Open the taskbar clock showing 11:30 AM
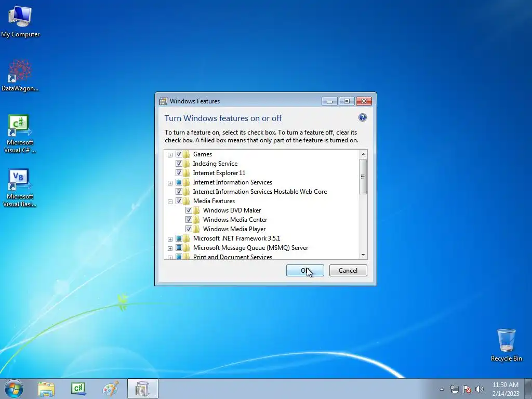The image size is (532, 399). pyautogui.click(x=506, y=389)
